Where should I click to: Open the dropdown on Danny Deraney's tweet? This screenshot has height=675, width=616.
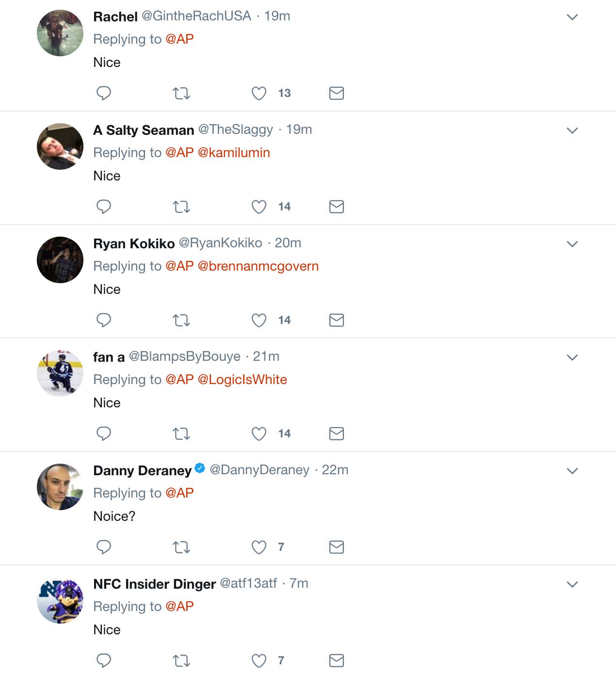pyautogui.click(x=572, y=471)
